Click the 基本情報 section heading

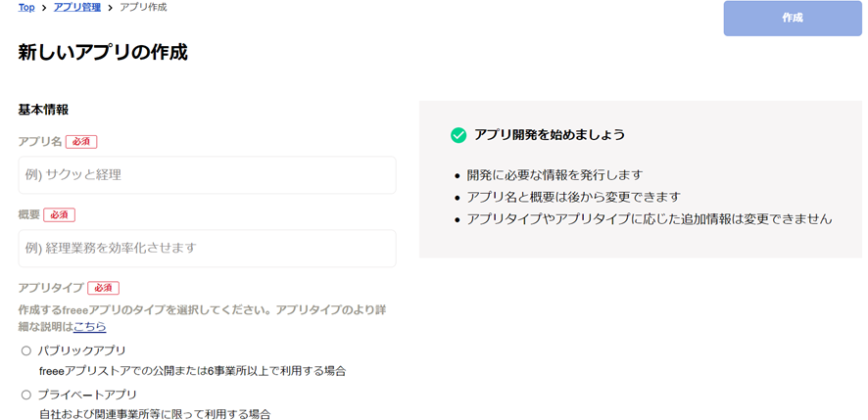coord(43,110)
